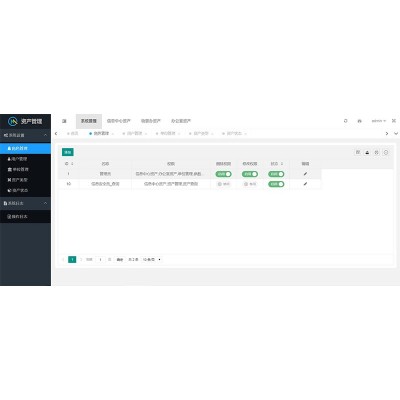The height and width of the screenshot is (400, 400).
Task: Click the green 添加 button above the table
Action: [x=68, y=152]
